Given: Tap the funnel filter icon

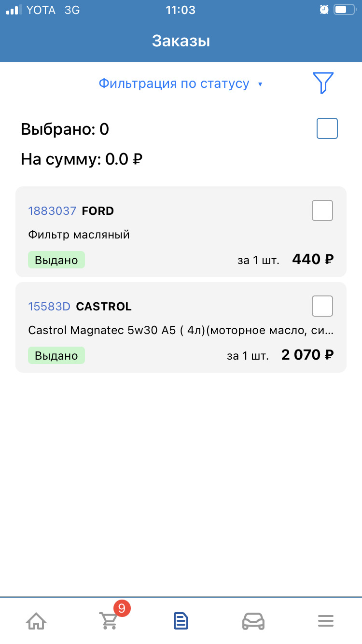Looking at the screenshot, I should tap(323, 83).
